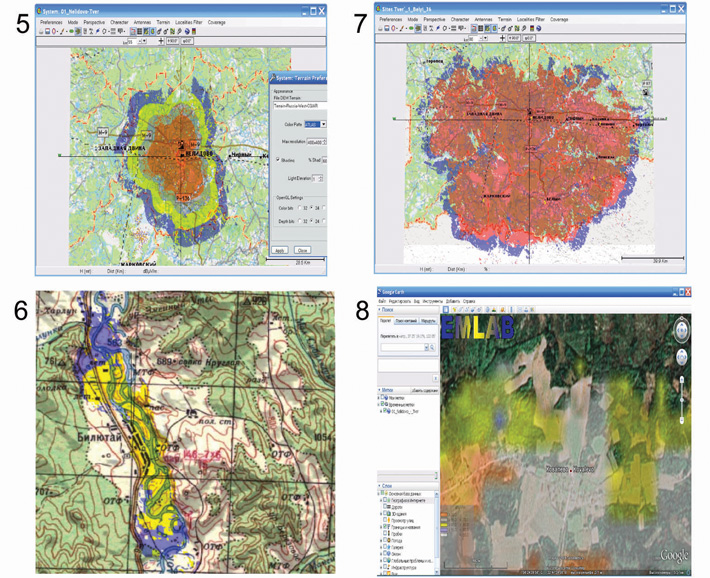Screen dimensions: 710x578
Task: Click the blue lightning bolt icon in Sites Tver toolbar
Action: [x=437, y=28]
